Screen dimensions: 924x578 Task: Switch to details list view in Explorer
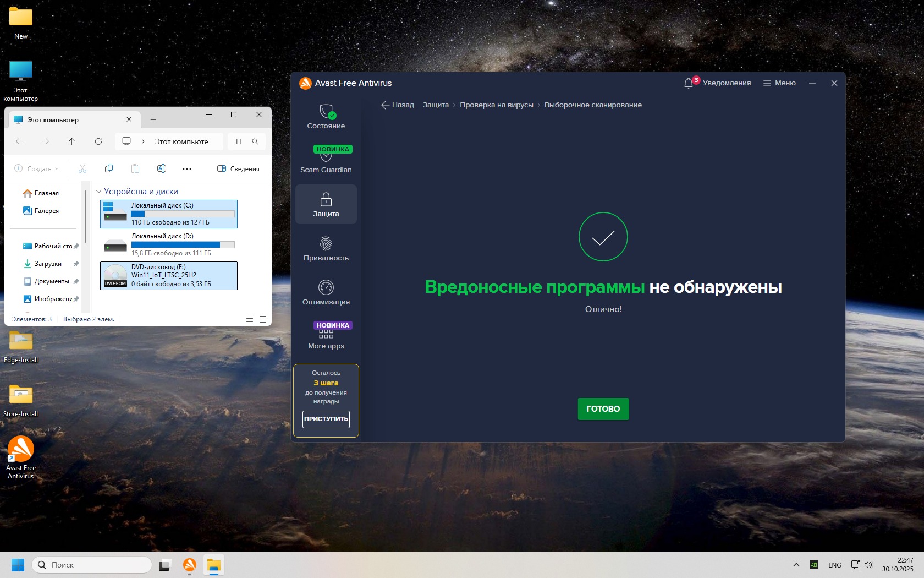tap(250, 319)
